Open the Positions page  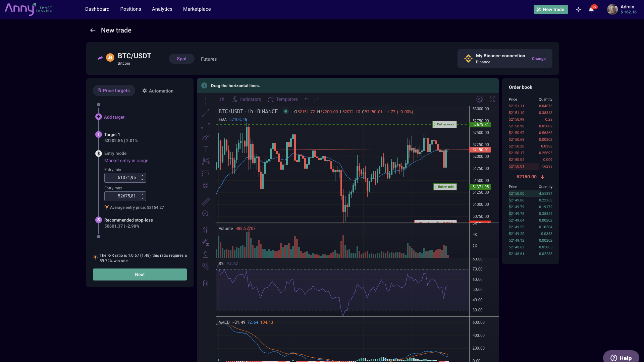130,9
